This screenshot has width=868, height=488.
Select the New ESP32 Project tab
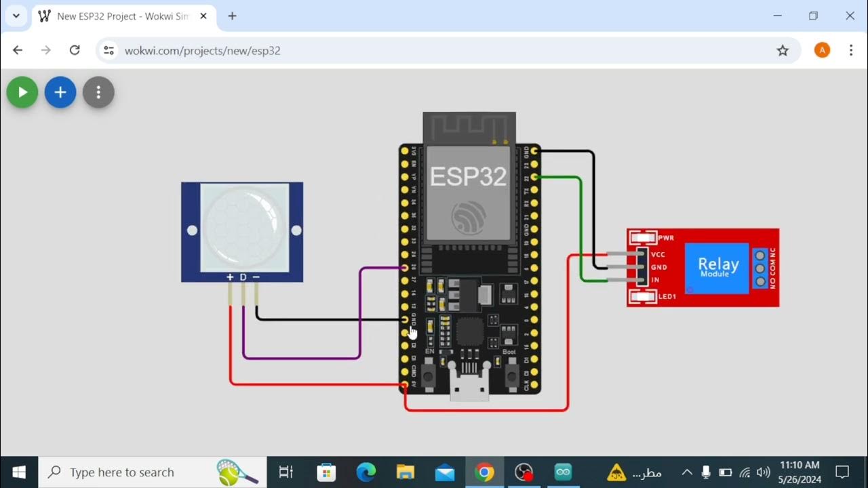click(x=122, y=16)
